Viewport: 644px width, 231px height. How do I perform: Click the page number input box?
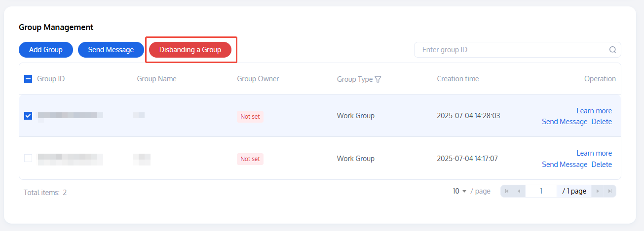(x=541, y=191)
